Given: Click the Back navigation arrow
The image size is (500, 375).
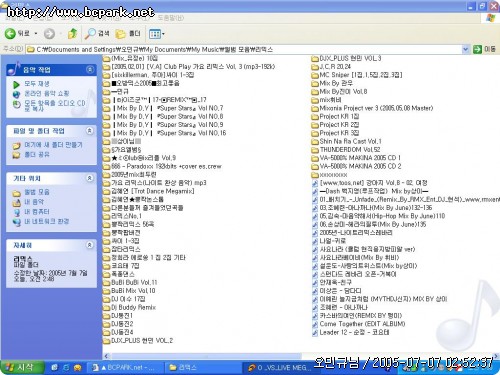Looking at the screenshot, I should pyautogui.click(x=10, y=33).
